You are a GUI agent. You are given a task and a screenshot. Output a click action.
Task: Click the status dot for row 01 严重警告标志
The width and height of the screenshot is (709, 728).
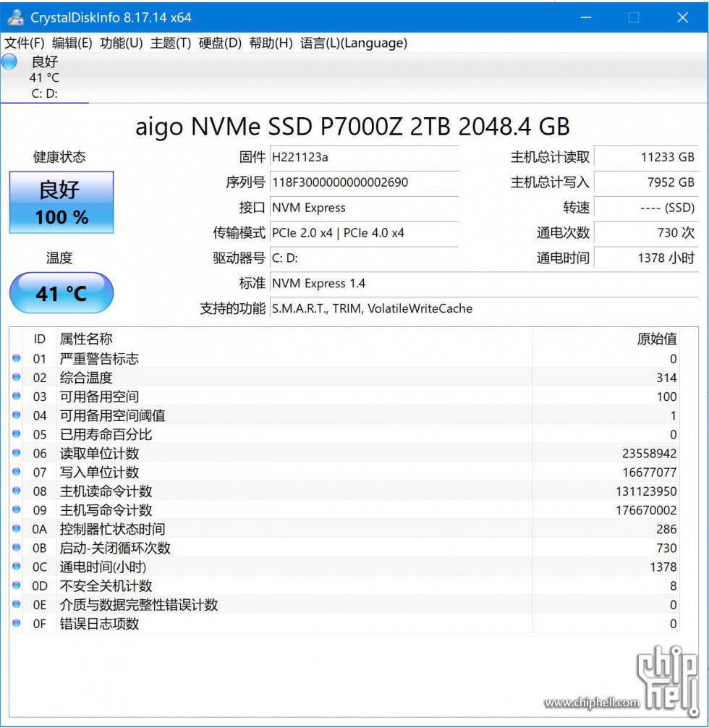[x=16, y=358]
